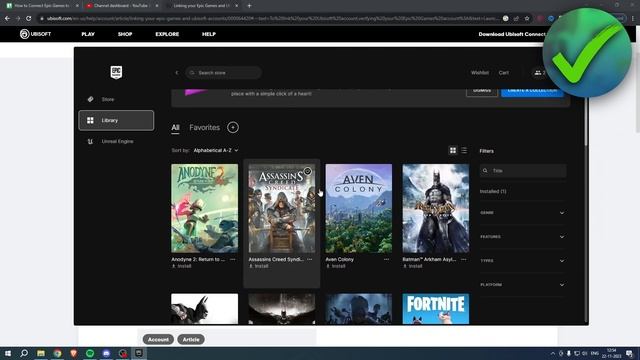This screenshot has height=360, width=640.
Task: Open Windows taskbar search
Action: [x=24, y=353]
